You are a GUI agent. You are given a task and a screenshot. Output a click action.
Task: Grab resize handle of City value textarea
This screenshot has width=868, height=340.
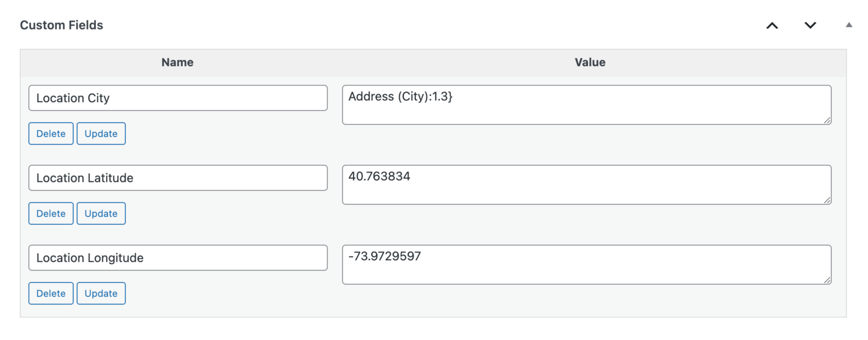pos(827,120)
